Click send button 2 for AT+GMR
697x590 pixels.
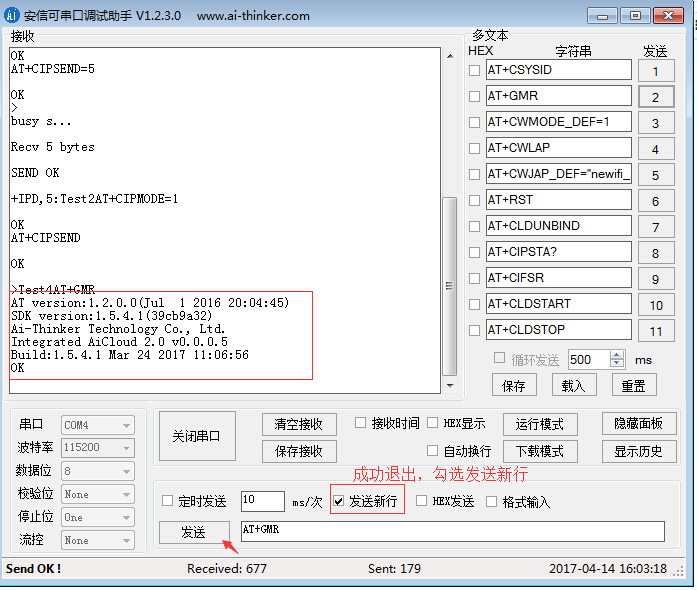(x=656, y=97)
